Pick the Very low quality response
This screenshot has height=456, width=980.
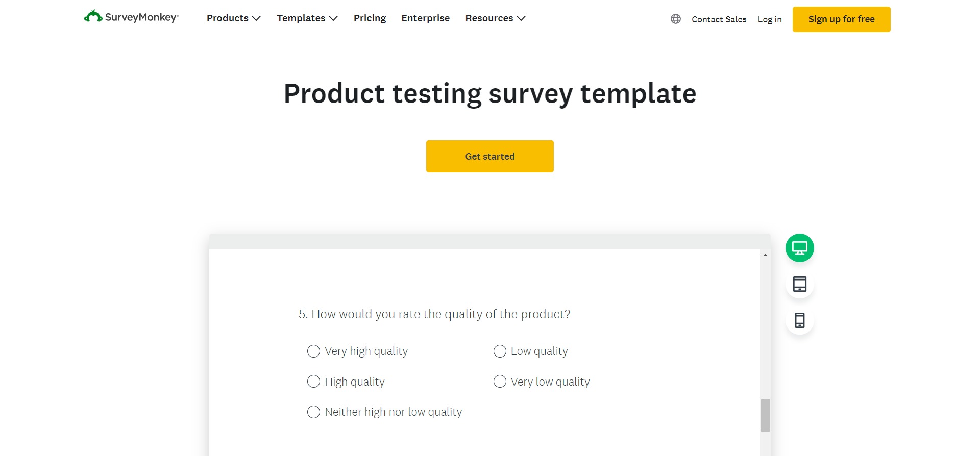(x=499, y=381)
